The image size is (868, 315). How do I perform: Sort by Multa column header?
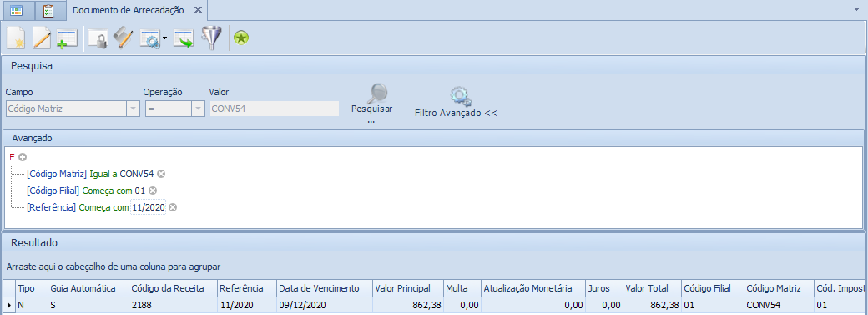(x=462, y=288)
